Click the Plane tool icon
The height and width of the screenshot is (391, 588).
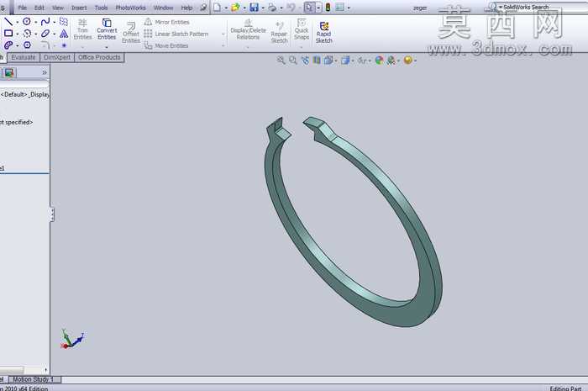[64, 21]
